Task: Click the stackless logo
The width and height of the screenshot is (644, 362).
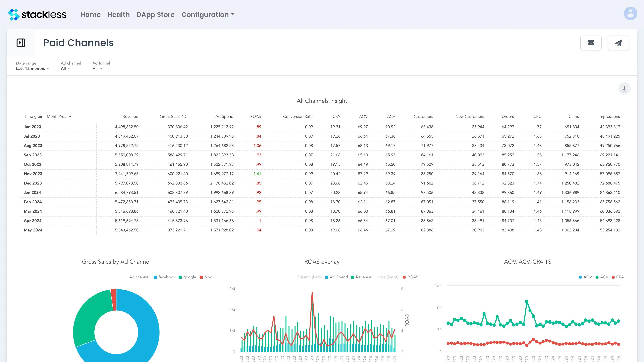Action: [37, 14]
